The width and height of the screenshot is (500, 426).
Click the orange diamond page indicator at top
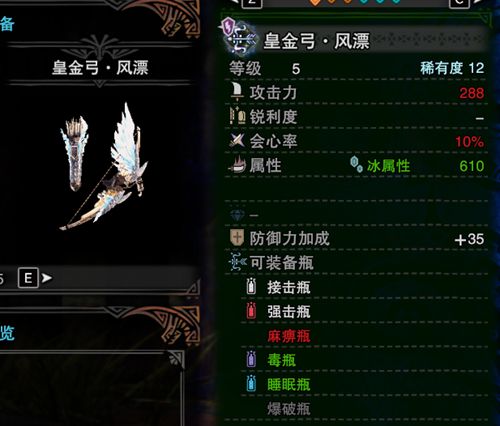click(x=314, y=2)
